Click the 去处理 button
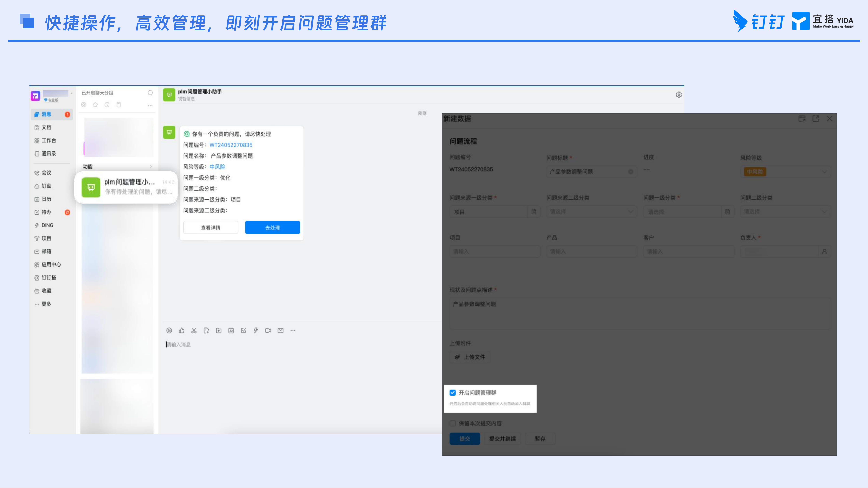 click(273, 228)
